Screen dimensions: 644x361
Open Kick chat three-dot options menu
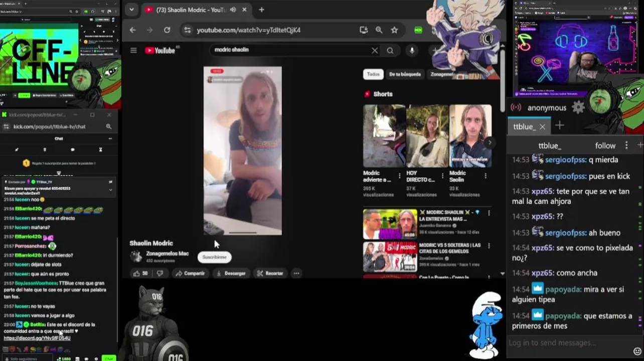pyautogui.click(x=110, y=138)
